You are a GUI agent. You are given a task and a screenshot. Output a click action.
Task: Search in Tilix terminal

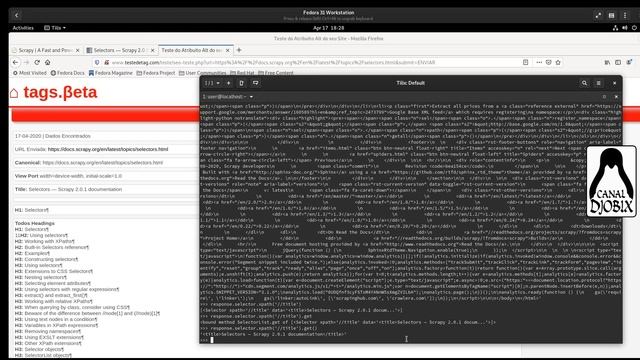(x=584, y=83)
